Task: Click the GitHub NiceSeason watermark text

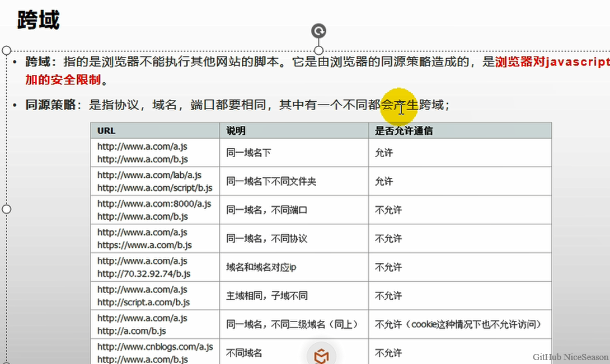Action: pos(570,357)
